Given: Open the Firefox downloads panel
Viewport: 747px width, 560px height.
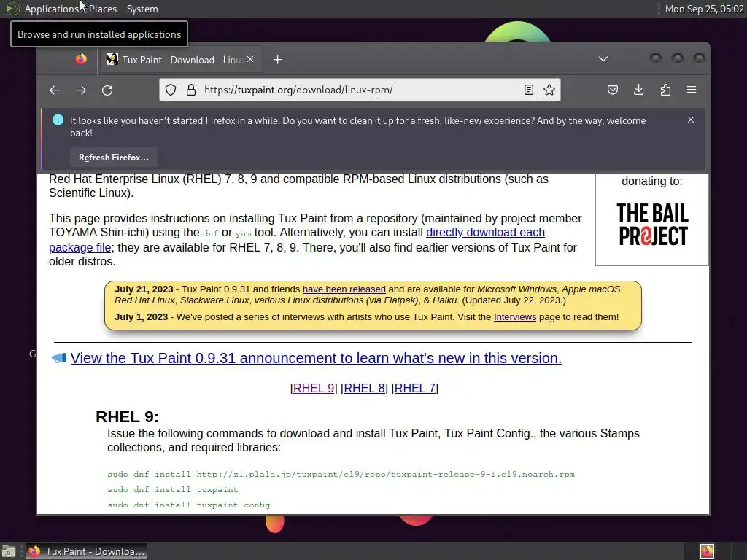Looking at the screenshot, I should [639, 90].
